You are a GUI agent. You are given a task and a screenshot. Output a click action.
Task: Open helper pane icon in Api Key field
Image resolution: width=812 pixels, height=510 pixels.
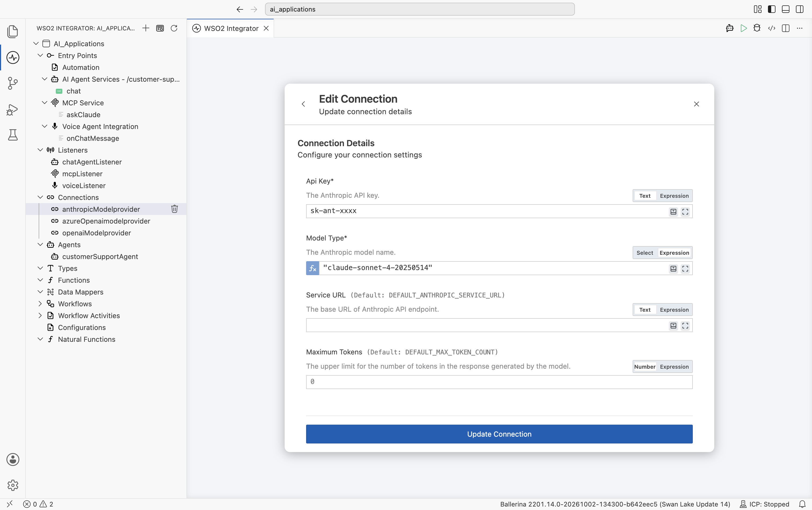pyautogui.click(x=673, y=211)
